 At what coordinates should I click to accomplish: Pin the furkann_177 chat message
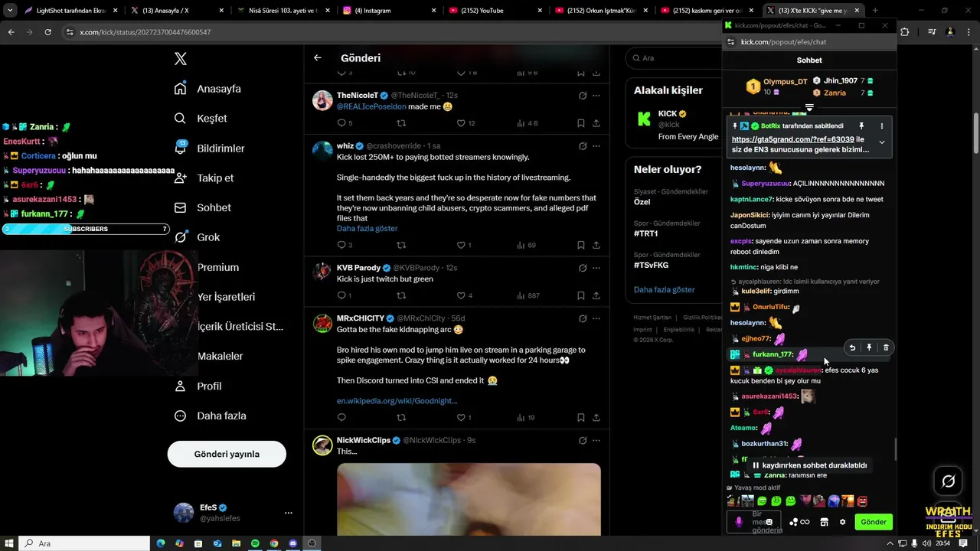[x=869, y=347]
